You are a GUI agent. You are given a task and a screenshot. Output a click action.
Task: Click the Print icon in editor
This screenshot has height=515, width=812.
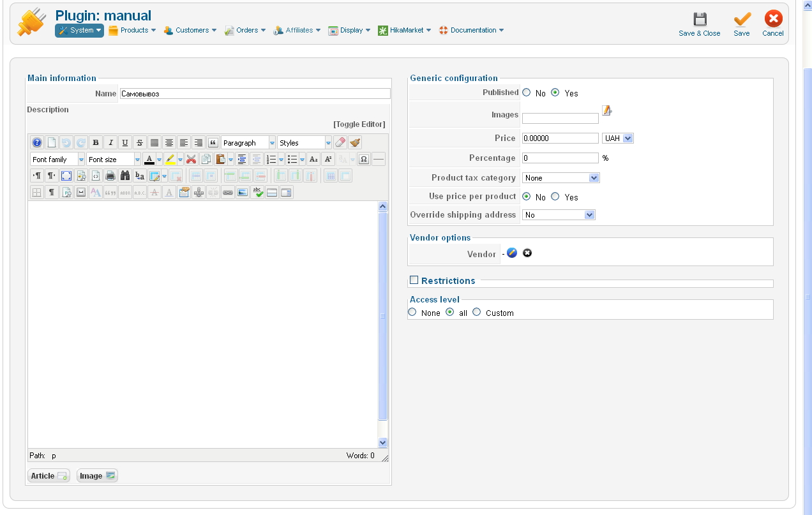(x=110, y=175)
